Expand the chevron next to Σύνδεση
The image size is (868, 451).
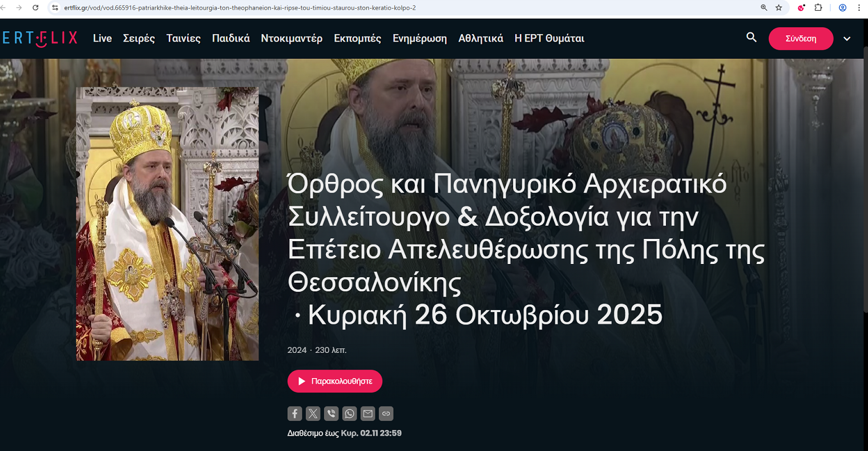[847, 39]
